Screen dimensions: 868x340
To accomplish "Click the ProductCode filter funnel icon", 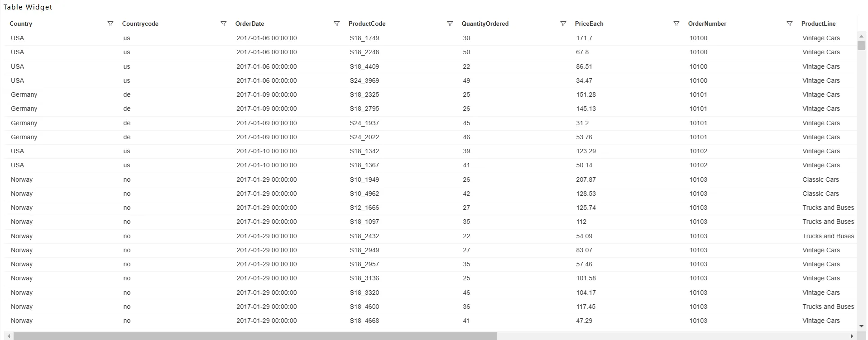I will click(450, 24).
